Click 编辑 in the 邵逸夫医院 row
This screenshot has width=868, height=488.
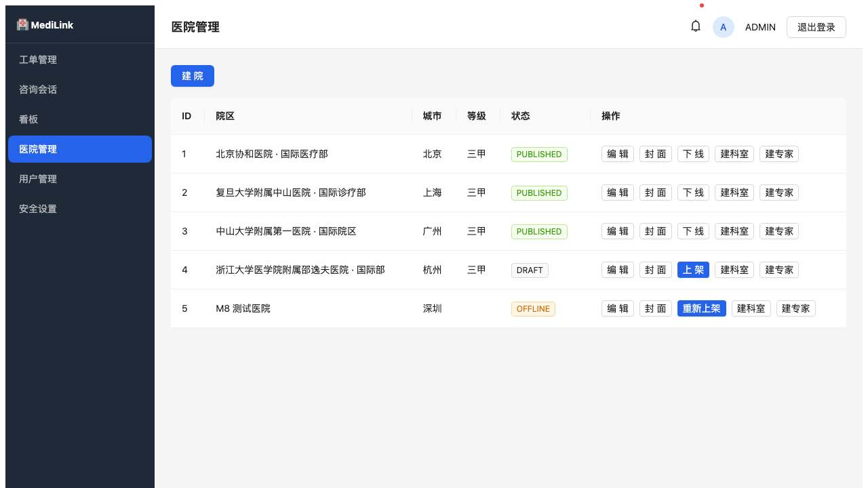618,270
